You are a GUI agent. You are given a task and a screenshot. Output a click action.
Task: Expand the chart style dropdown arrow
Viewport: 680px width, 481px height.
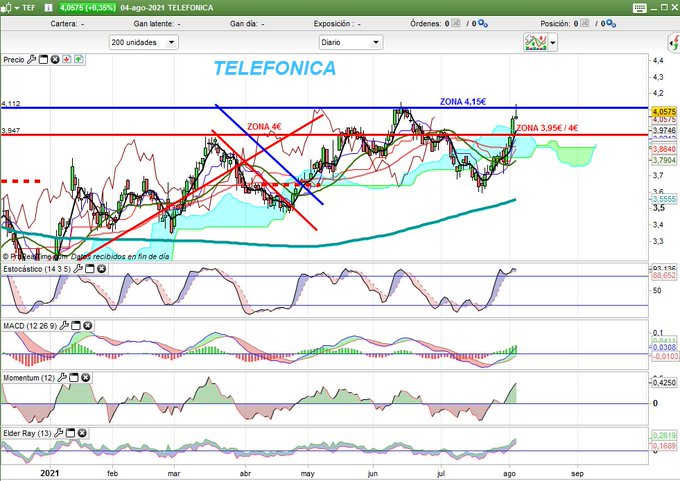pyautogui.click(x=553, y=43)
